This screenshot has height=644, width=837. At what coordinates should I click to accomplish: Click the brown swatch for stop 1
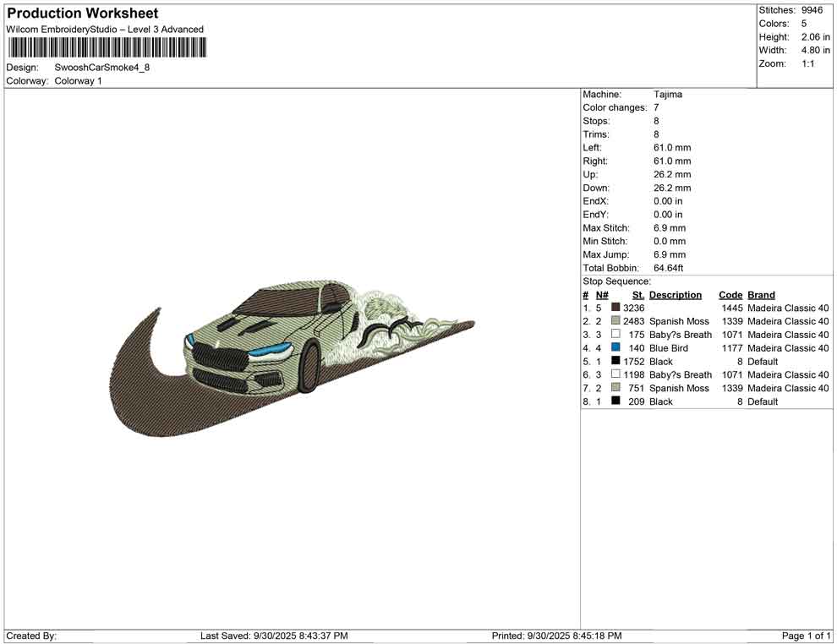point(615,308)
